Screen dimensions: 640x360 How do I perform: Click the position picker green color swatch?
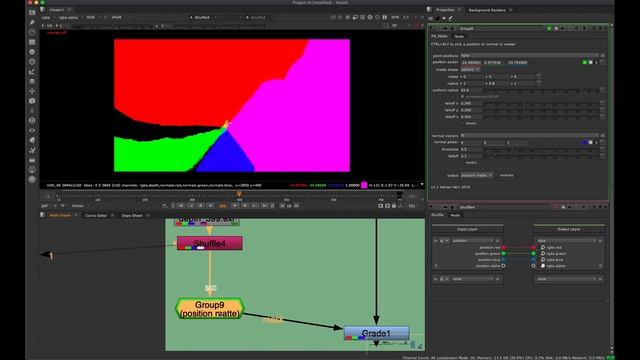tap(584, 62)
